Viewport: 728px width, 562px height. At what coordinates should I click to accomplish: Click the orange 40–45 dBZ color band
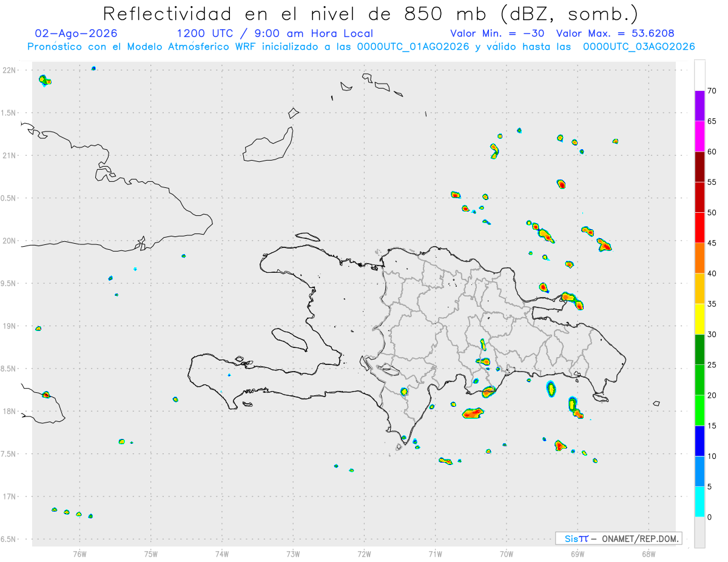tap(699, 258)
